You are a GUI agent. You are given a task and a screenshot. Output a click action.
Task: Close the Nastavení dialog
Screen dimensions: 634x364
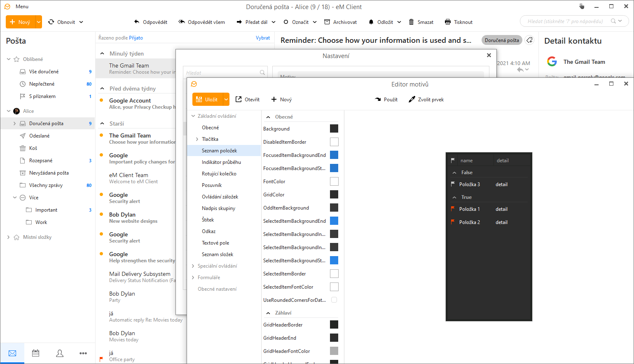[489, 55]
